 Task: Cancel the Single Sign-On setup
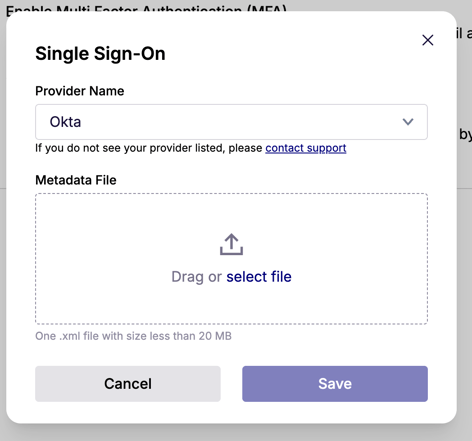[x=128, y=384]
